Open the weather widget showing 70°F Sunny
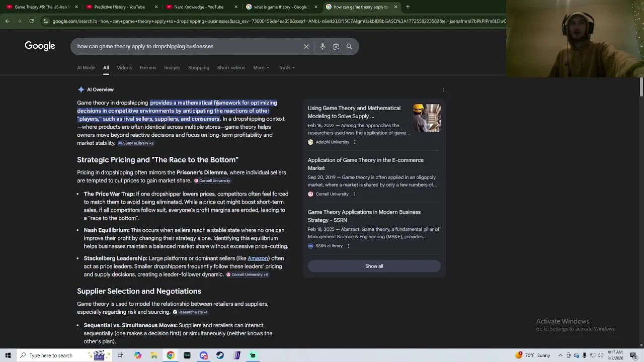The width and height of the screenshot is (644, 362). point(533,355)
